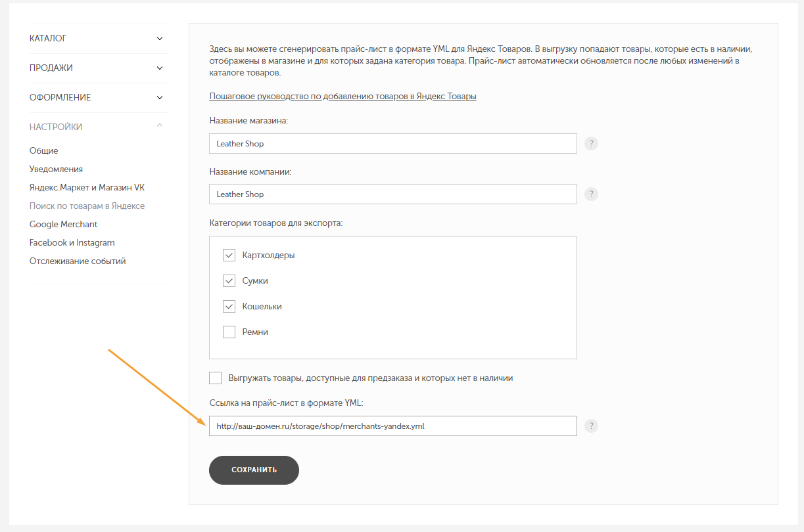Screen dimensions: 804x532
Task: Open the Google Merchant settings
Action: point(64,224)
